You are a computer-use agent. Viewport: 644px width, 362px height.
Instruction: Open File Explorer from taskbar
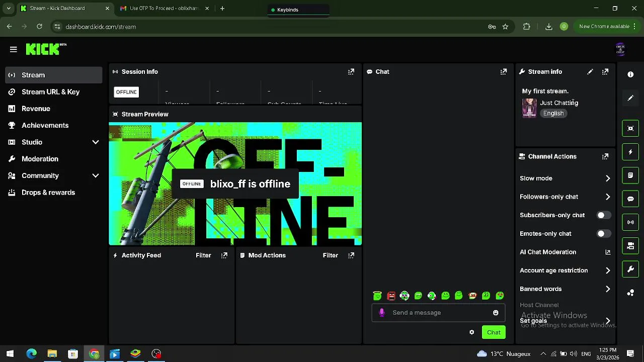click(52, 354)
